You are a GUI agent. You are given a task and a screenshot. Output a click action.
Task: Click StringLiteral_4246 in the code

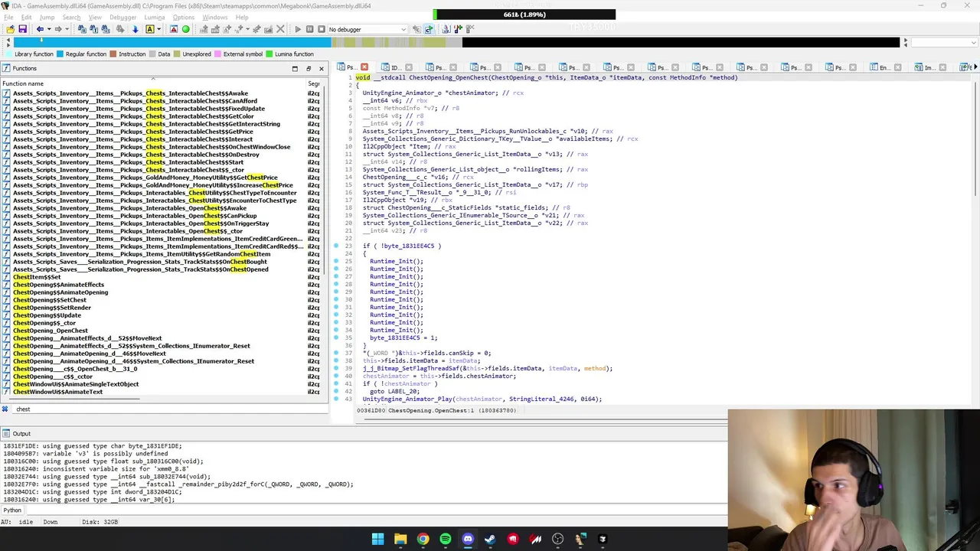coord(542,399)
